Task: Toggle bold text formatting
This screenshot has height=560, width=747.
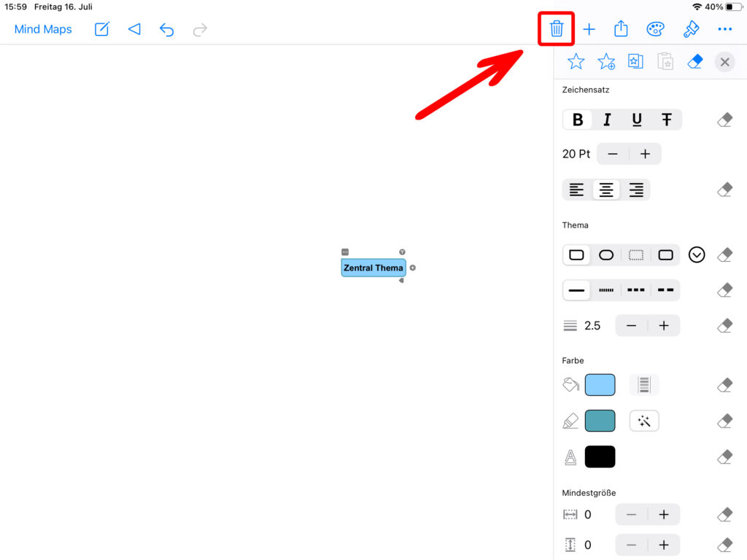Action: click(x=578, y=120)
